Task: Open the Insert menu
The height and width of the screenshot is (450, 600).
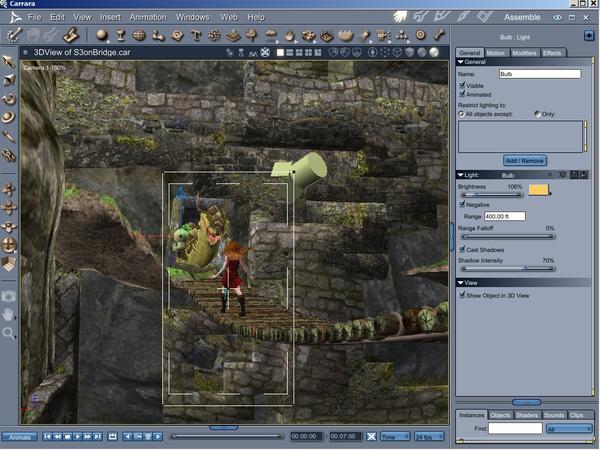Action: pos(110,17)
